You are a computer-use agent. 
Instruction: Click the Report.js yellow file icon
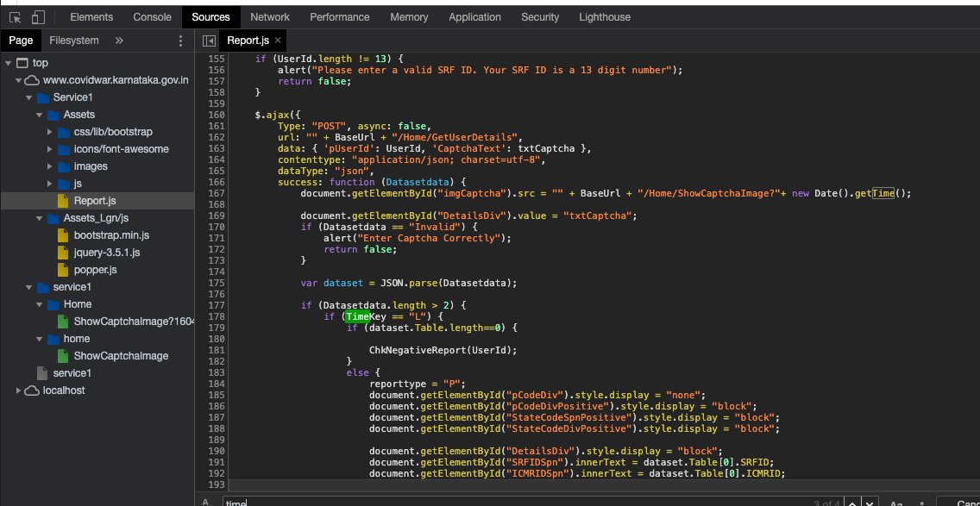(63, 201)
